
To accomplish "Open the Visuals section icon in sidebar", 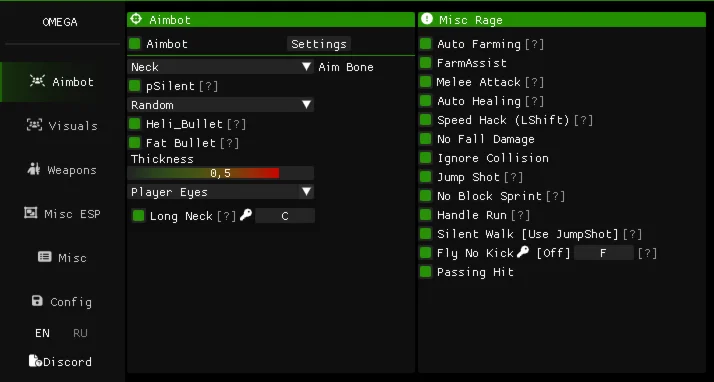I will pos(35,124).
